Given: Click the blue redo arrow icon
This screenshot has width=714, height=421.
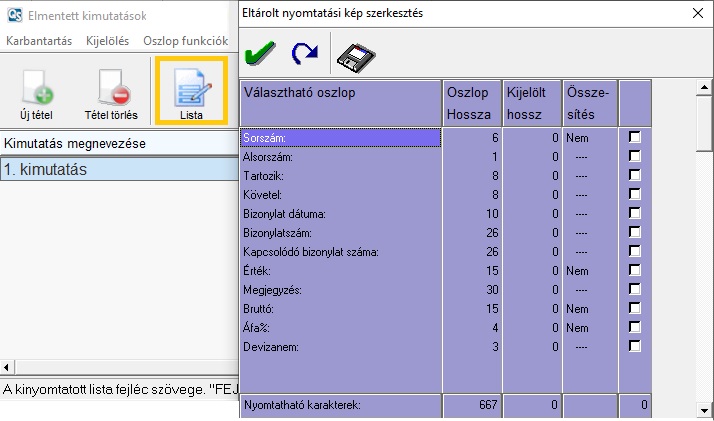Looking at the screenshot, I should point(304,56).
